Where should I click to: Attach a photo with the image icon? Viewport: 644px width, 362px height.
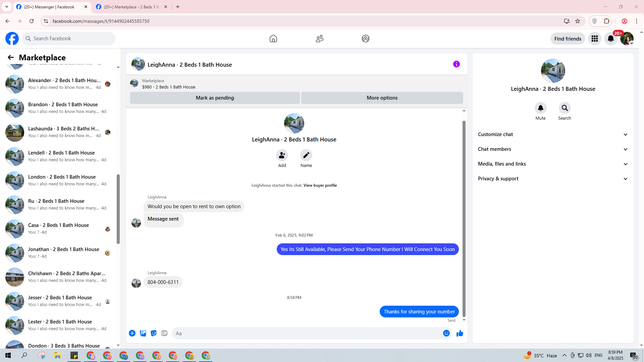(x=143, y=333)
